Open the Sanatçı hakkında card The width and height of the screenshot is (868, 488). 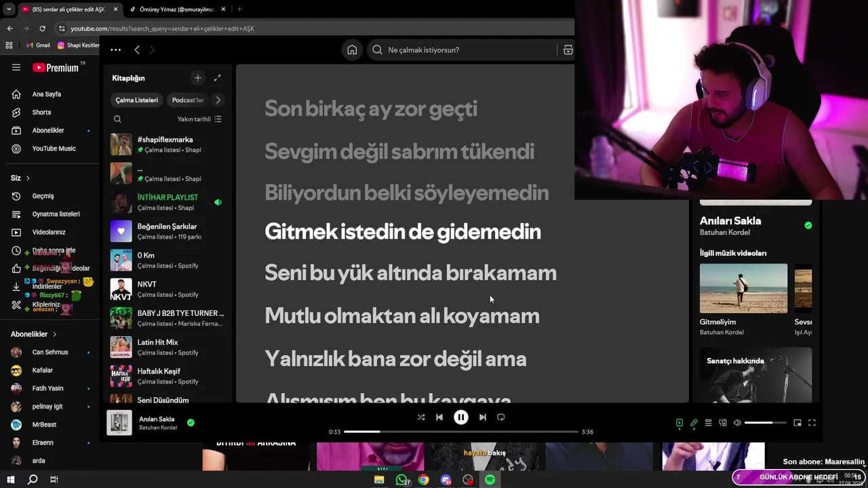pos(755,375)
